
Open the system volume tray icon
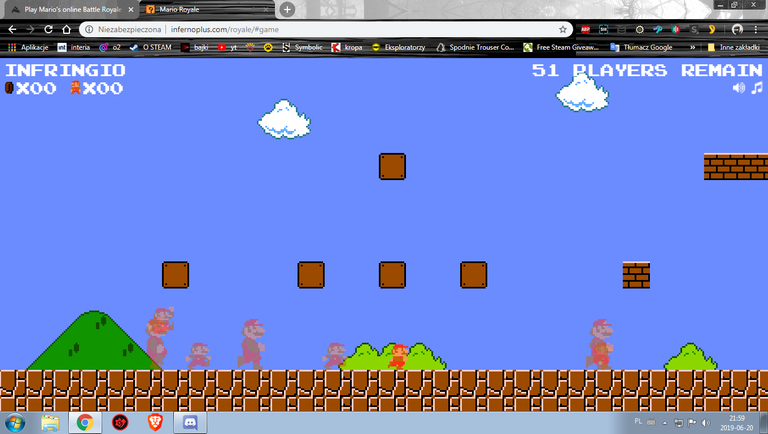[x=705, y=423]
